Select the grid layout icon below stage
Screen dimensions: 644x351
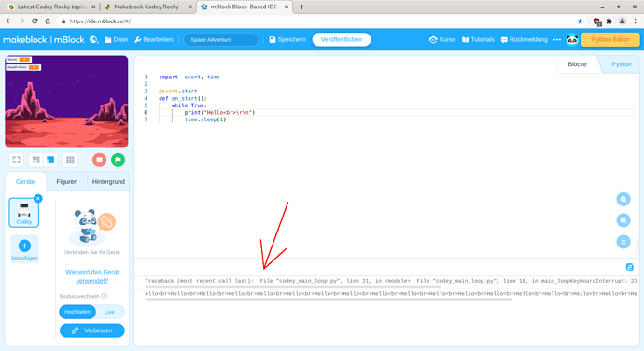click(x=70, y=160)
